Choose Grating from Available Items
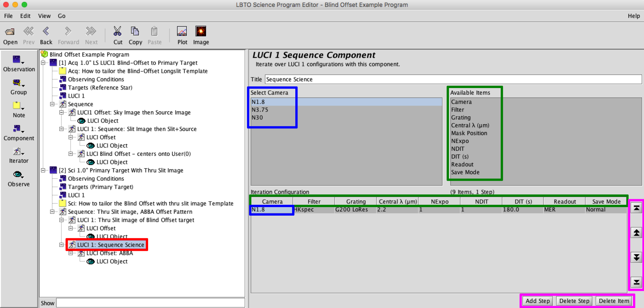Image resolution: width=644 pixels, height=308 pixels. point(461,118)
